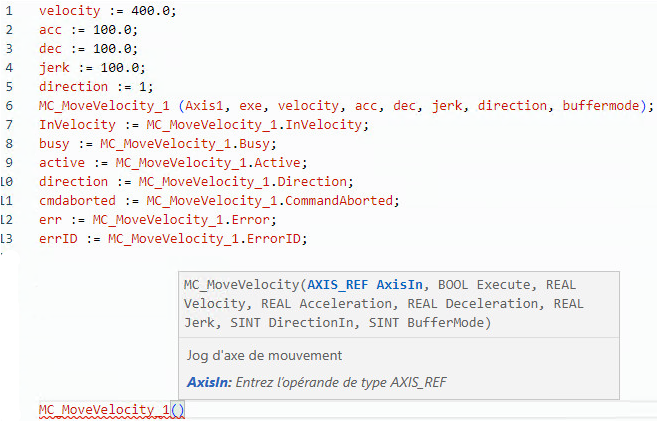Click 'Jog d'axe de mouvement' tooltip description

pos(264,356)
